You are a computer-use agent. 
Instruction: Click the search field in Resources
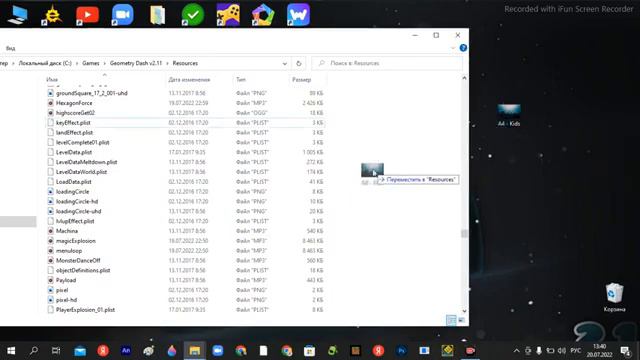click(387, 63)
